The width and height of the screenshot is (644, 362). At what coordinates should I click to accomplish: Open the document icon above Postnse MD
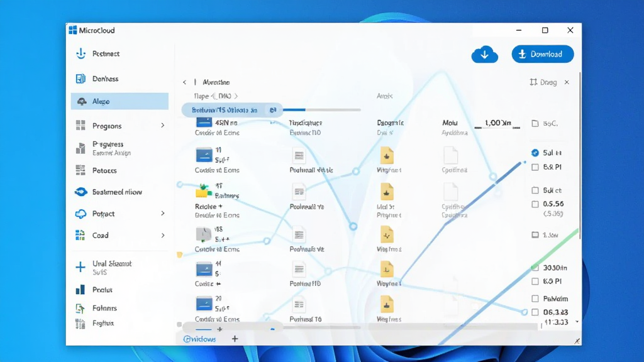click(x=299, y=270)
